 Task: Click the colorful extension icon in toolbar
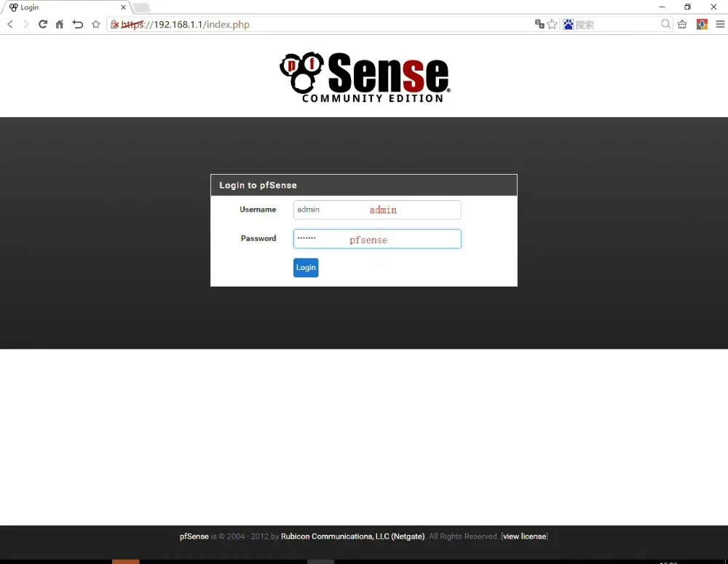pos(702,24)
